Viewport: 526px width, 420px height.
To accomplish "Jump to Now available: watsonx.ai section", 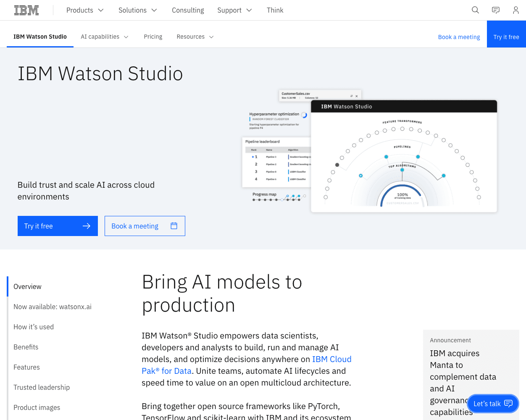I will 53,307.
